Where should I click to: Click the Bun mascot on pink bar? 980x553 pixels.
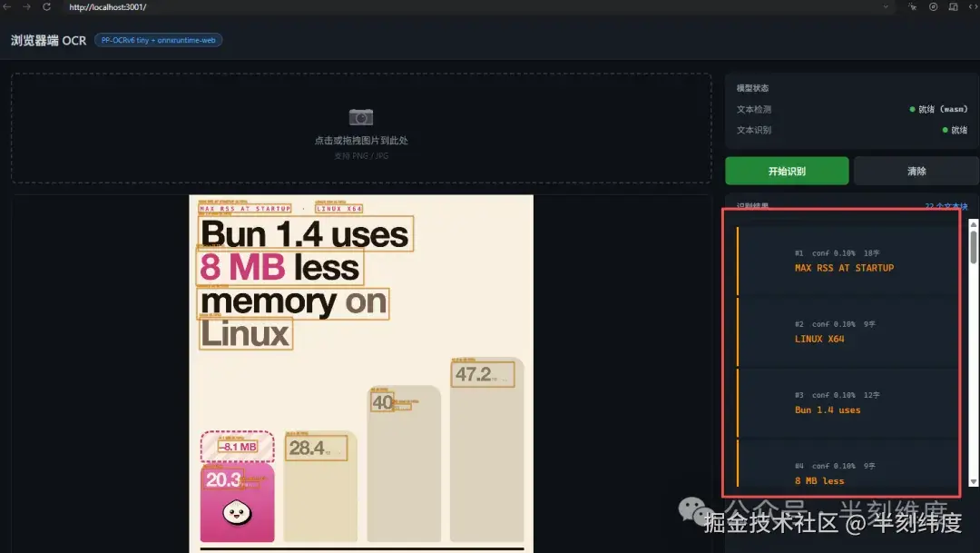pyautogui.click(x=238, y=514)
